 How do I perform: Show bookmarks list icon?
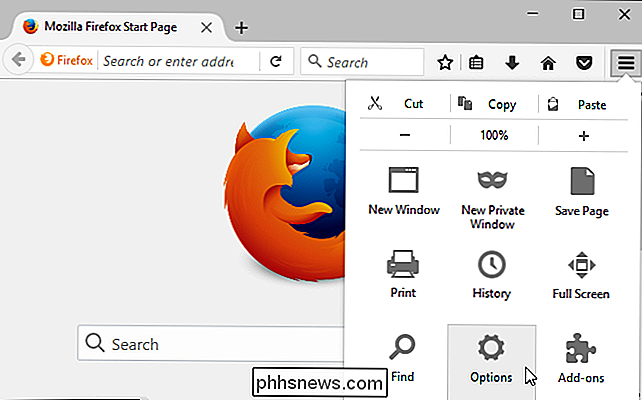[476, 63]
